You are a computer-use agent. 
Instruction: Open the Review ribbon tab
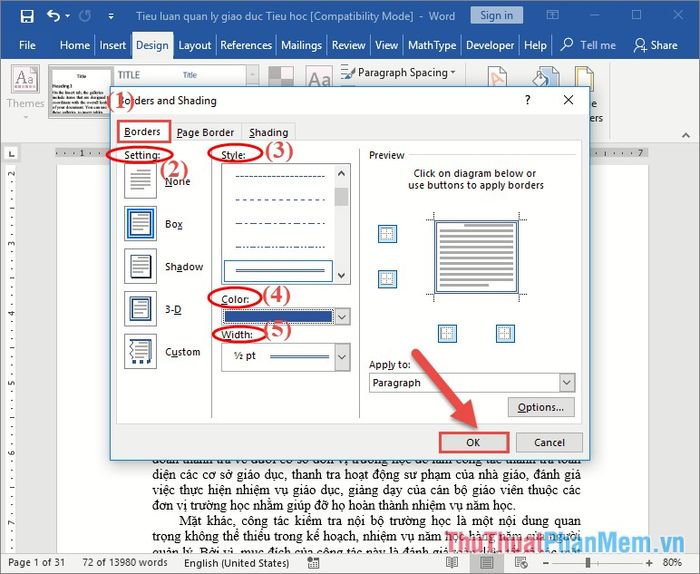pos(349,45)
